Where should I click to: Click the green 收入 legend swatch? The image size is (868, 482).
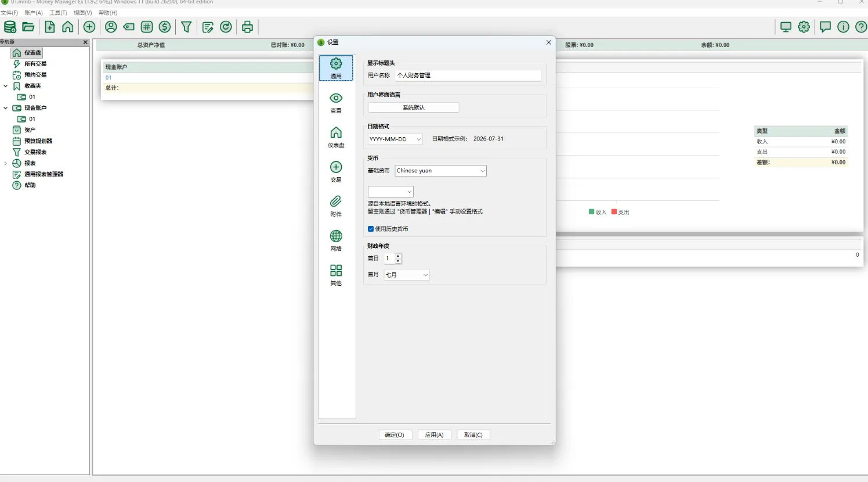(592, 212)
